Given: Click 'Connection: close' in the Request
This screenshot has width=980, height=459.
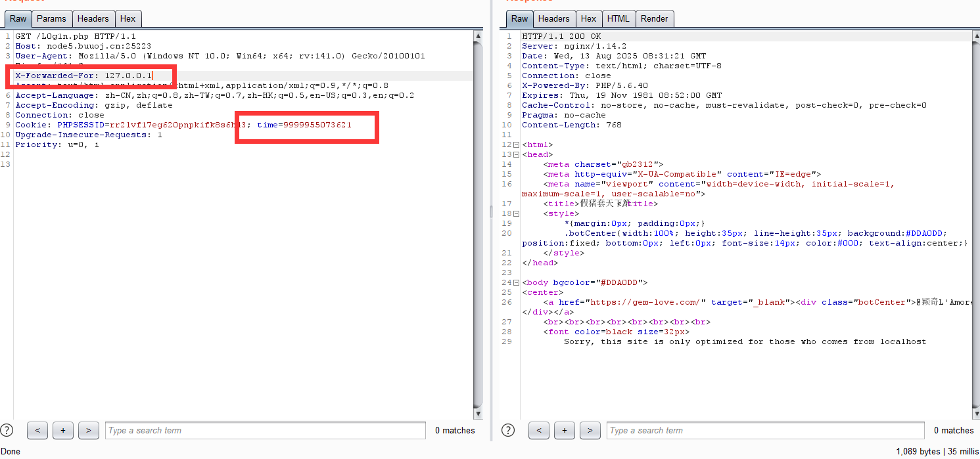Looking at the screenshot, I should (x=60, y=115).
